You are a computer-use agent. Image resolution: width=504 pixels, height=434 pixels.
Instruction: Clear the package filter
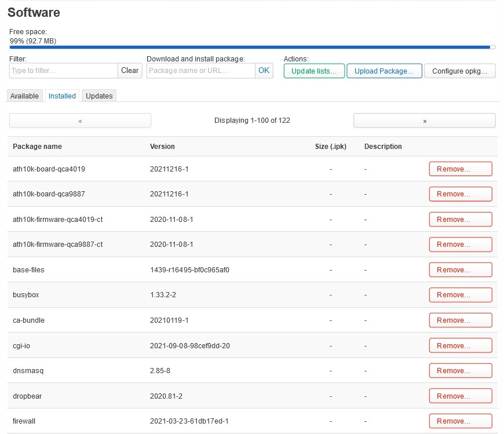(x=130, y=71)
